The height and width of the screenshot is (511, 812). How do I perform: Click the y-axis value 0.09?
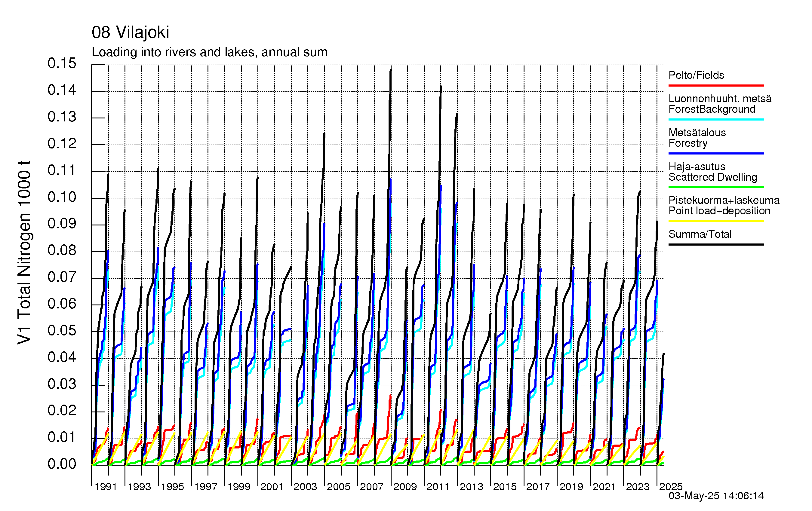[62, 223]
